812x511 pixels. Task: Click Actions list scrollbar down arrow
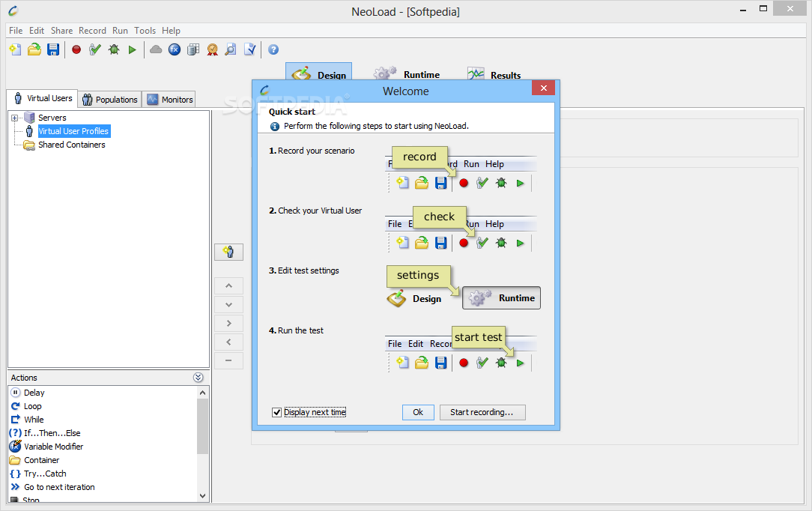tap(202, 495)
